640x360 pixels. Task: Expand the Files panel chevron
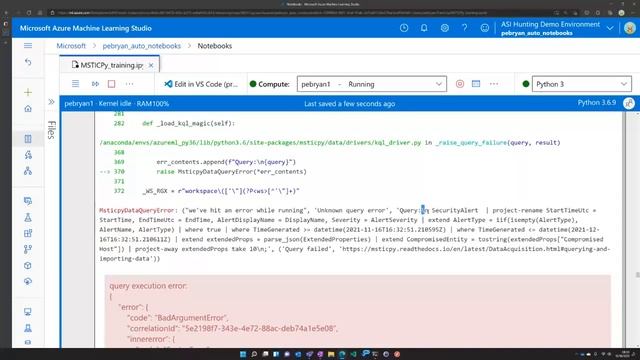(51, 102)
